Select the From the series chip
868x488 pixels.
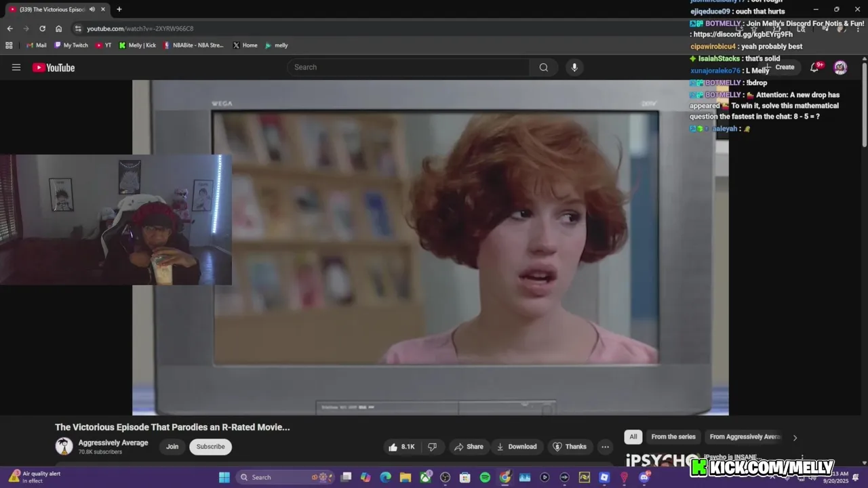[x=673, y=437]
